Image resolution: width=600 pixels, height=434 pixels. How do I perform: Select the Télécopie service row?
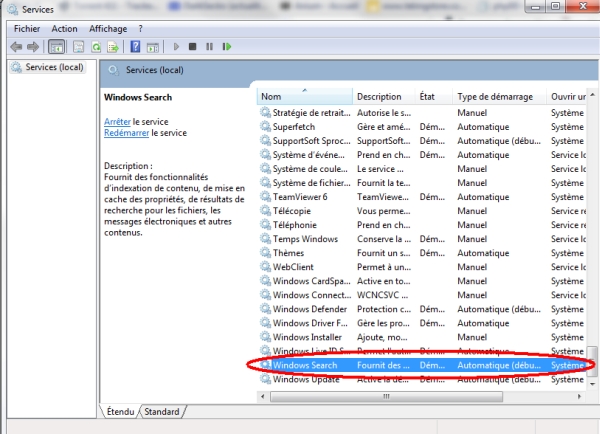pyautogui.click(x=422, y=211)
